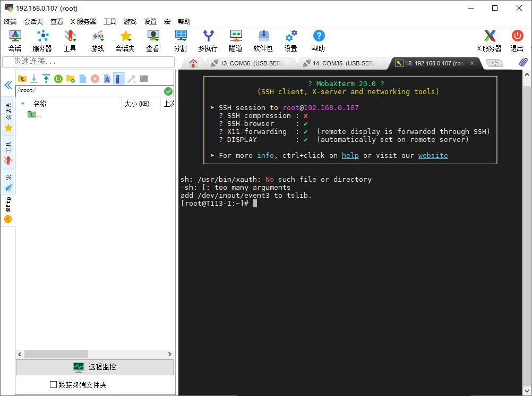Viewport: 532px width, 396px height.
Task: Open the home tab icon
Action: tap(193, 63)
